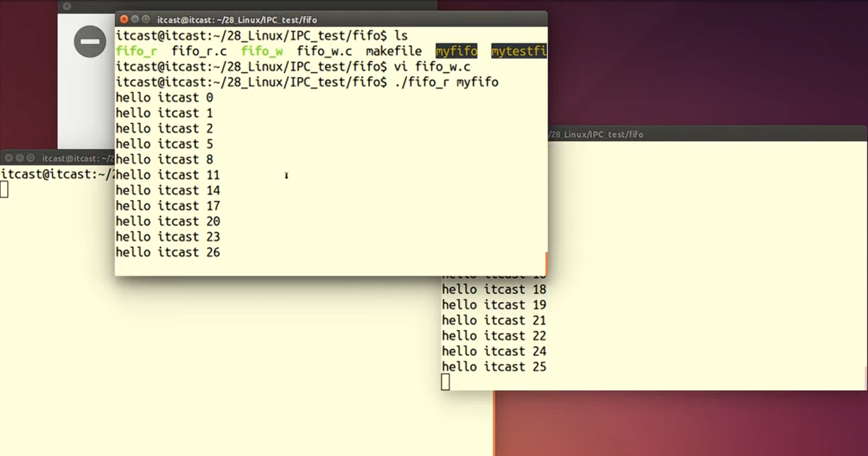The image size is (868, 456).
Task: Maximize the front fifo terminal window
Action: pos(146,19)
